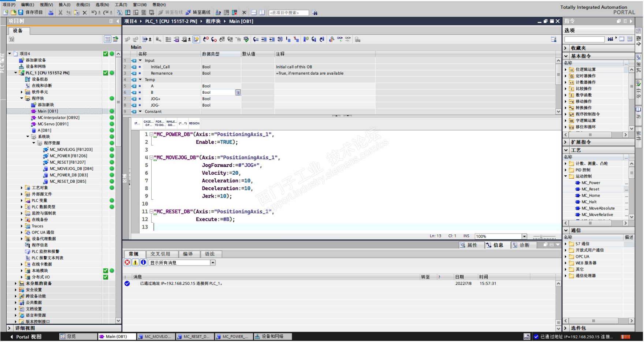Click the Undo arrow icon
Viewport: 644px width, 342px height.
pos(94,12)
